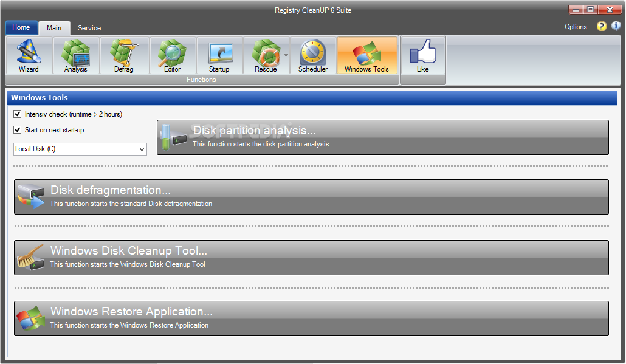Start Disk partition analysis
This screenshot has height=364, width=626.
click(x=383, y=137)
